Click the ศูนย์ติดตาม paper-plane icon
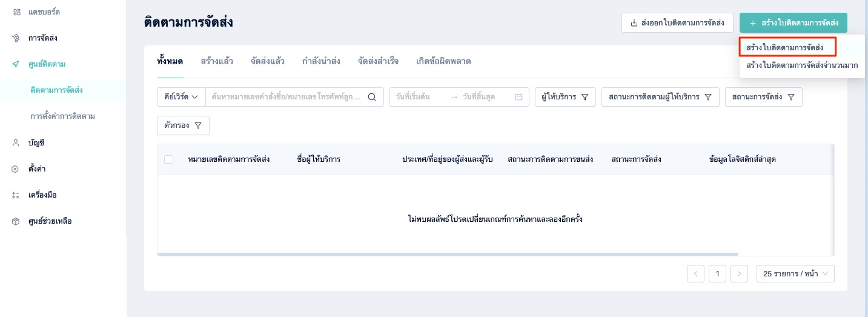 16,64
